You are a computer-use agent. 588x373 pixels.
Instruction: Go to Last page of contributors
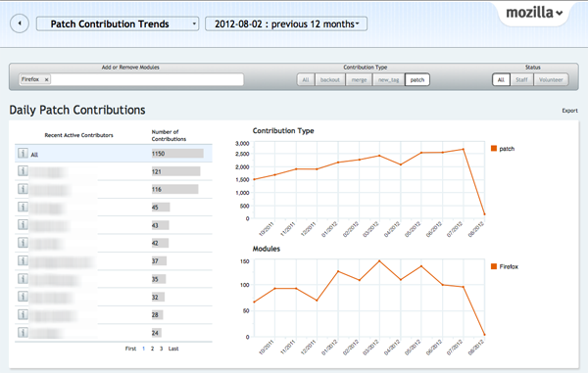point(173,349)
